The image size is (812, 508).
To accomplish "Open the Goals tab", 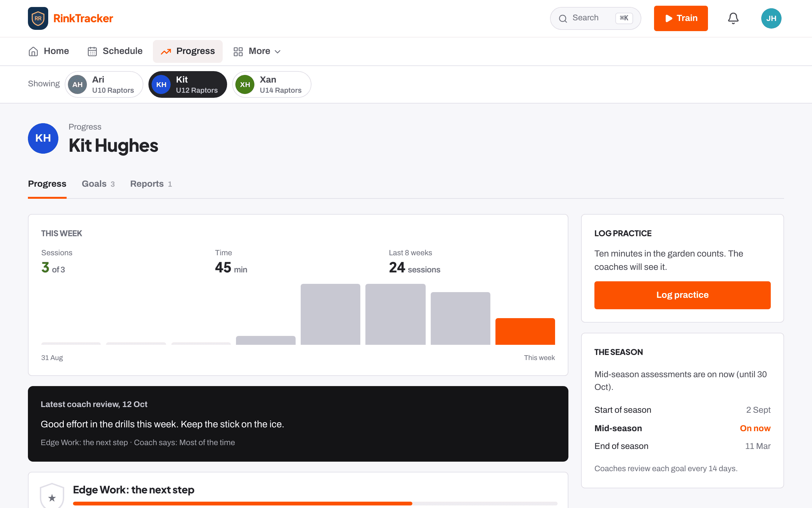I will [98, 184].
